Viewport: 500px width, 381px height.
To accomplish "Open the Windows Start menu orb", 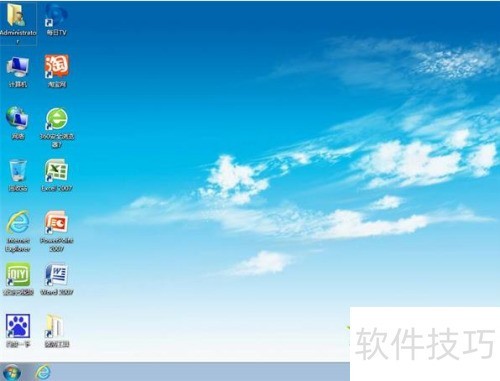I will pos(12,372).
